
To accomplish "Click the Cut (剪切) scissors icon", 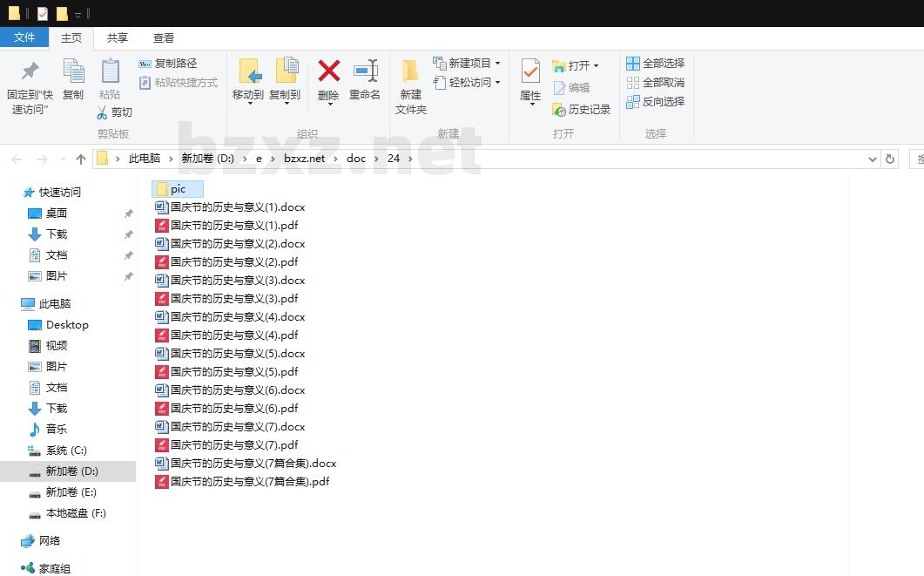I will (102, 112).
